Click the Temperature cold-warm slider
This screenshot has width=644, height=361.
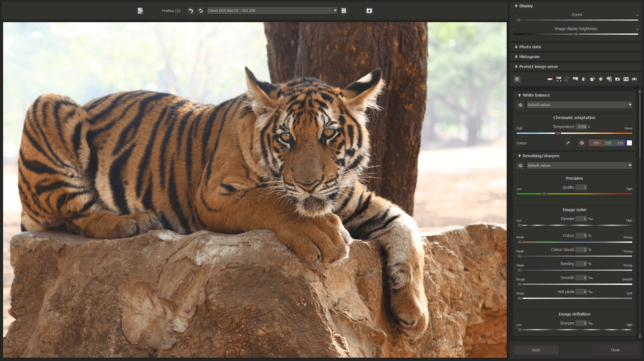tap(574, 133)
